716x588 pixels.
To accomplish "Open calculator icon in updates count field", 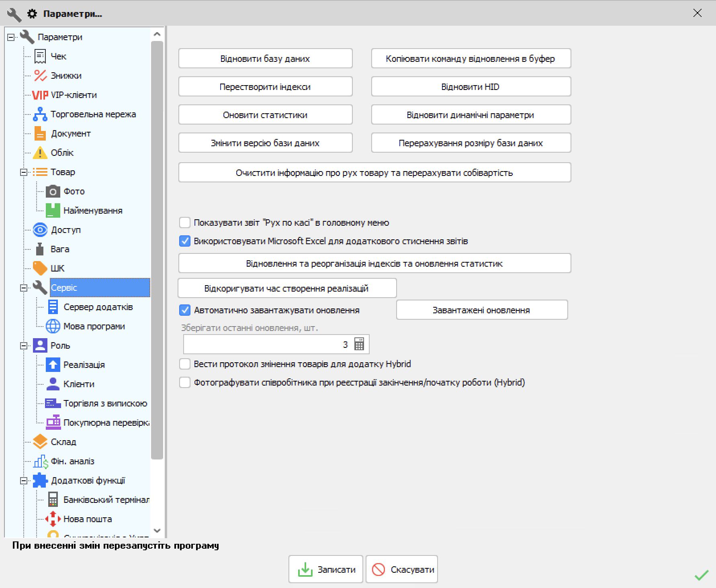I will coord(359,345).
